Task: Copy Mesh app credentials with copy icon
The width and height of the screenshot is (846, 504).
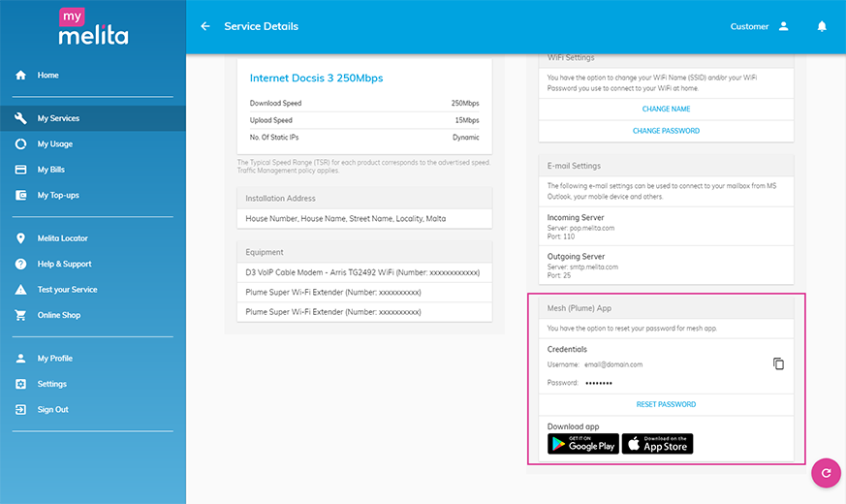Action: [778, 363]
